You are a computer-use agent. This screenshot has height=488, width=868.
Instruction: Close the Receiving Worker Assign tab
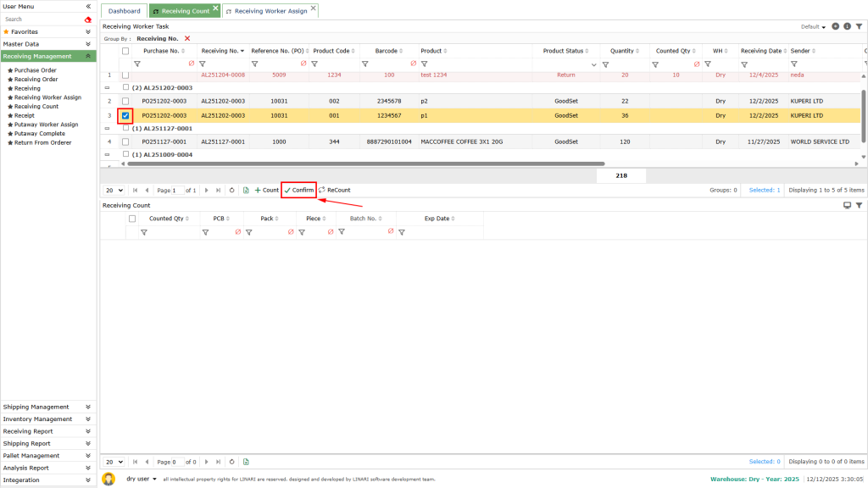pyautogui.click(x=314, y=8)
